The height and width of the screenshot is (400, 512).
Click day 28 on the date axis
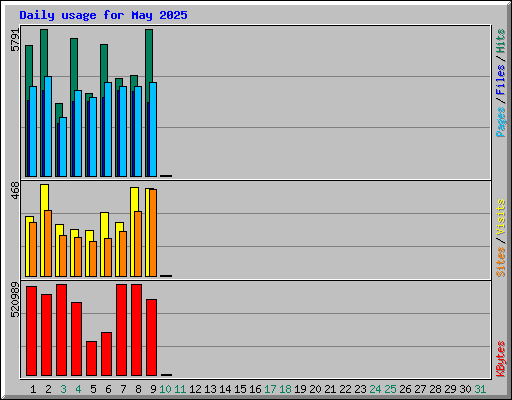point(435,389)
